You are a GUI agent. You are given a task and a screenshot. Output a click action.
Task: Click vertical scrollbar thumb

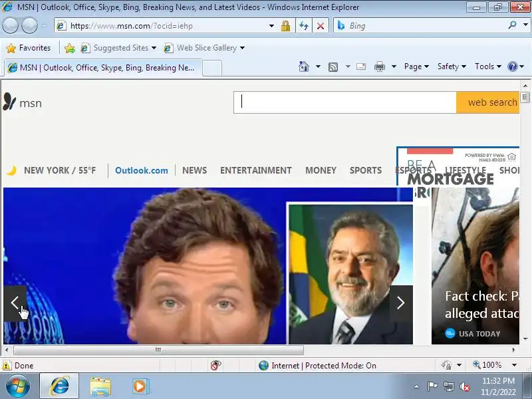(525, 98)
